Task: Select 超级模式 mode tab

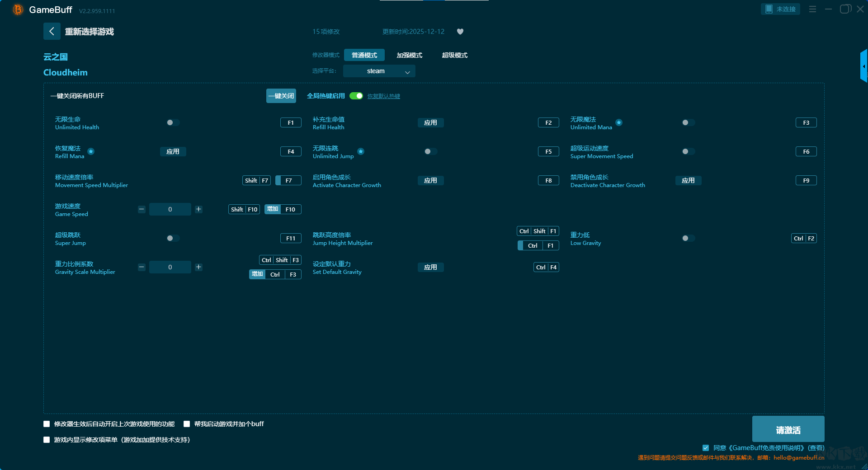Action: coord(454,55)
